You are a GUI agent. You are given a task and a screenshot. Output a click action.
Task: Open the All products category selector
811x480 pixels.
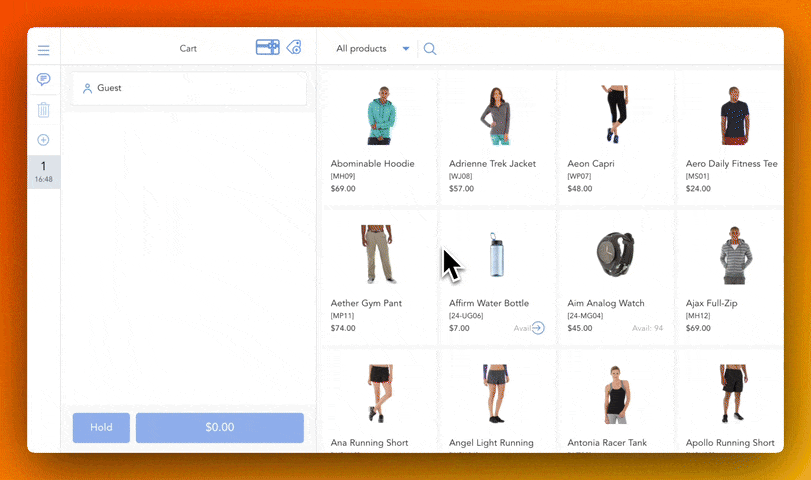pyautogui.click(x=362, y=48)
